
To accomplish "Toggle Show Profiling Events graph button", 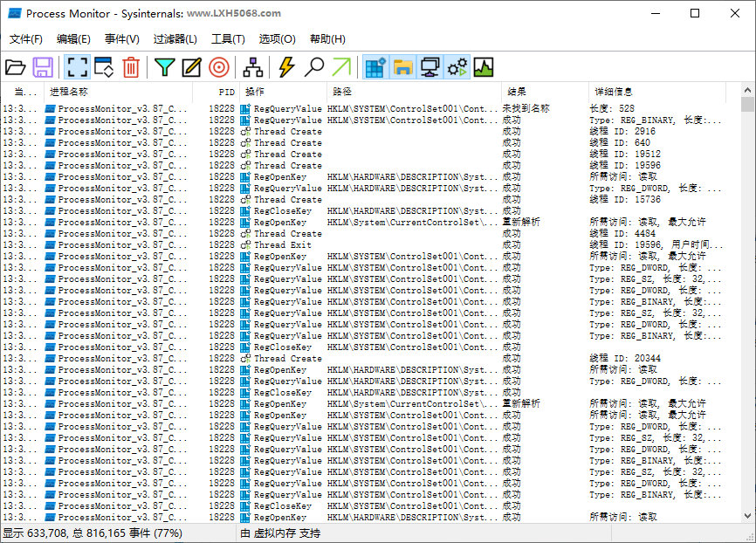I will coord(484,67).
